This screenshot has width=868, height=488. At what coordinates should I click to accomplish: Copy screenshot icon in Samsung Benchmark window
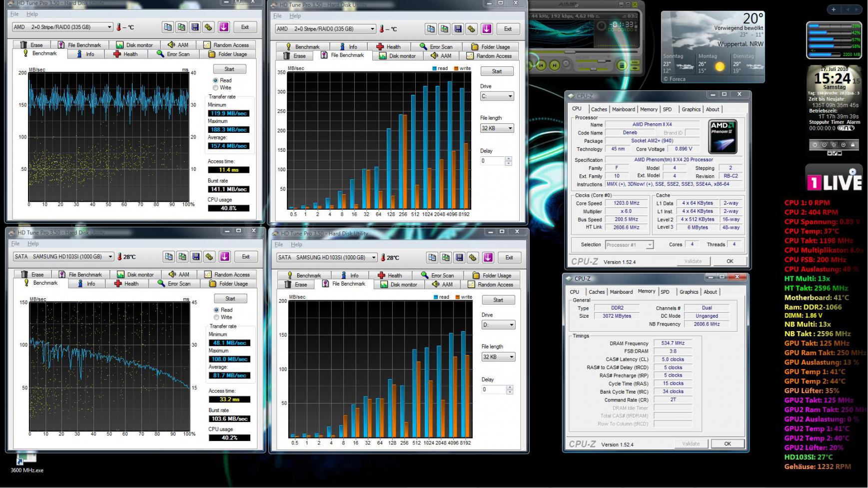click(x=182, y=257)
